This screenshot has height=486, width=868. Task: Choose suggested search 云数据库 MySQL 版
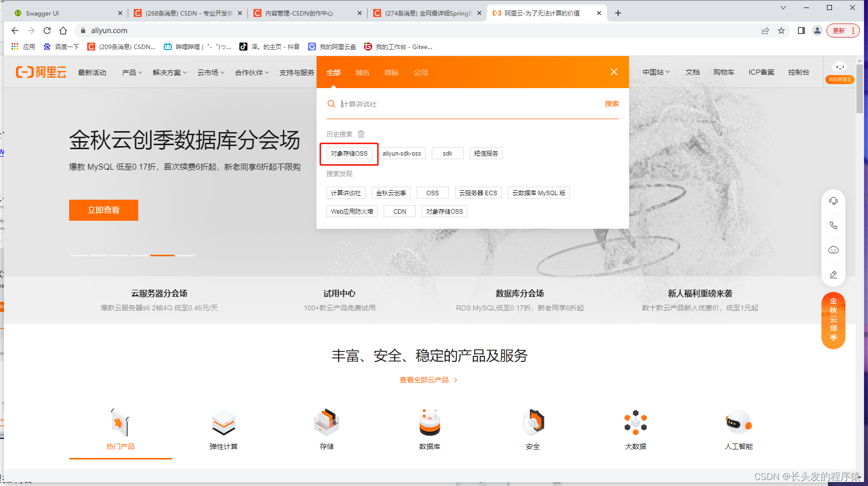tap(539, 193)
